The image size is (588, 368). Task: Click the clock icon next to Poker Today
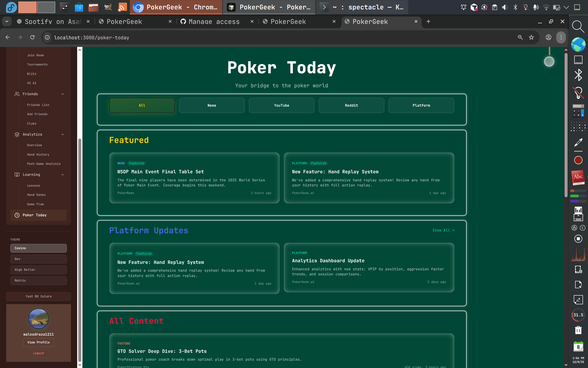[x=17, y=215]
